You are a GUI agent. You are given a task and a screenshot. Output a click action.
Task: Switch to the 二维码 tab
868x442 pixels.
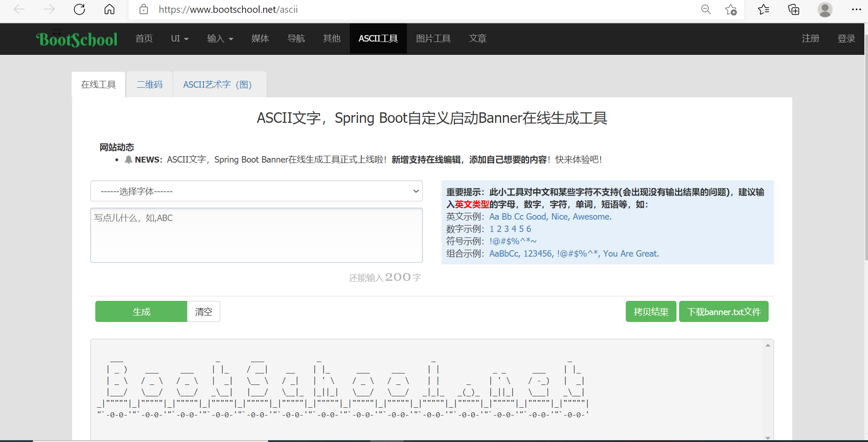point(150,84)
